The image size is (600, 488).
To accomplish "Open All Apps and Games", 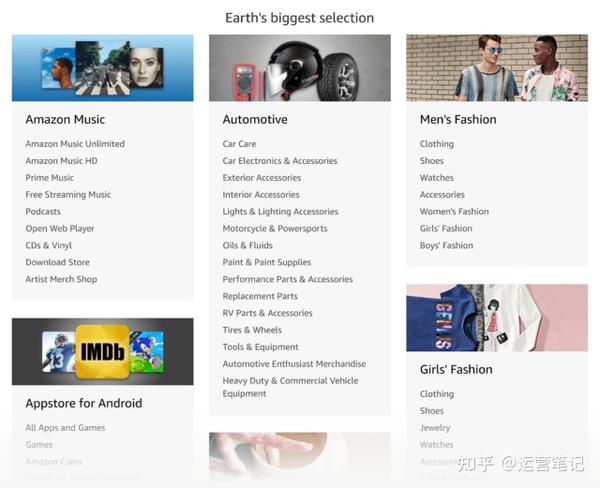I will [65, 428].
